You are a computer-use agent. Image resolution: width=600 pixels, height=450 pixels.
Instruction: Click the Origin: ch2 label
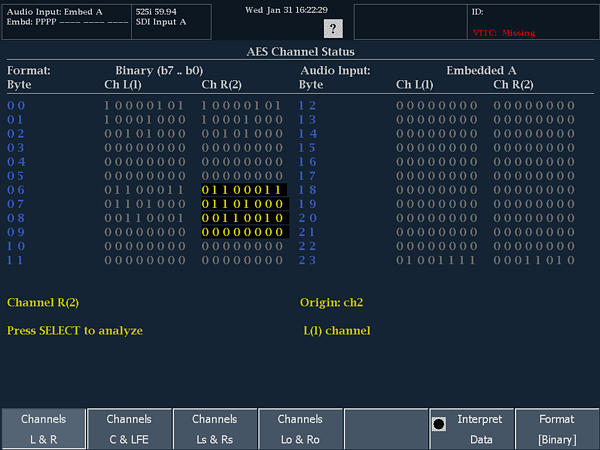point(333,302)
